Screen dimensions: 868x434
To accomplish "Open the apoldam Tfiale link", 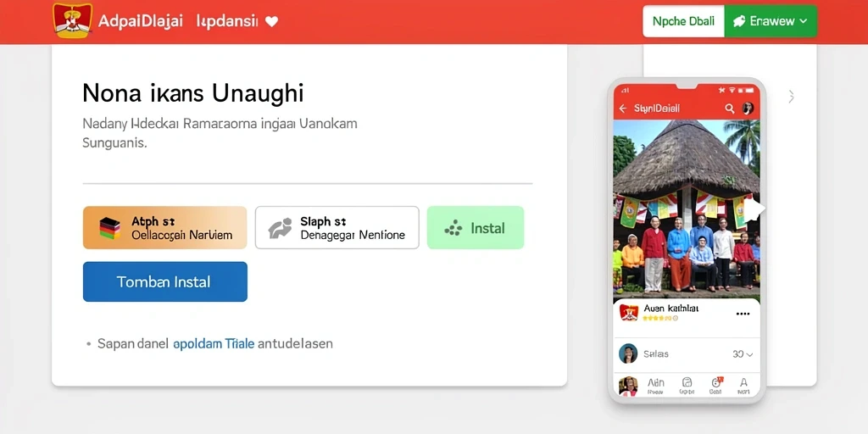I will click(214, 343).
